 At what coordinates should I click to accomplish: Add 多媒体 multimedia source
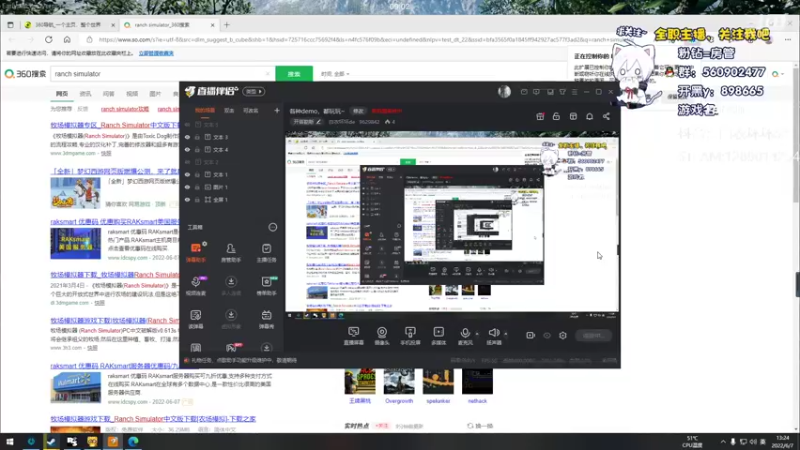(x=439, y=336)
